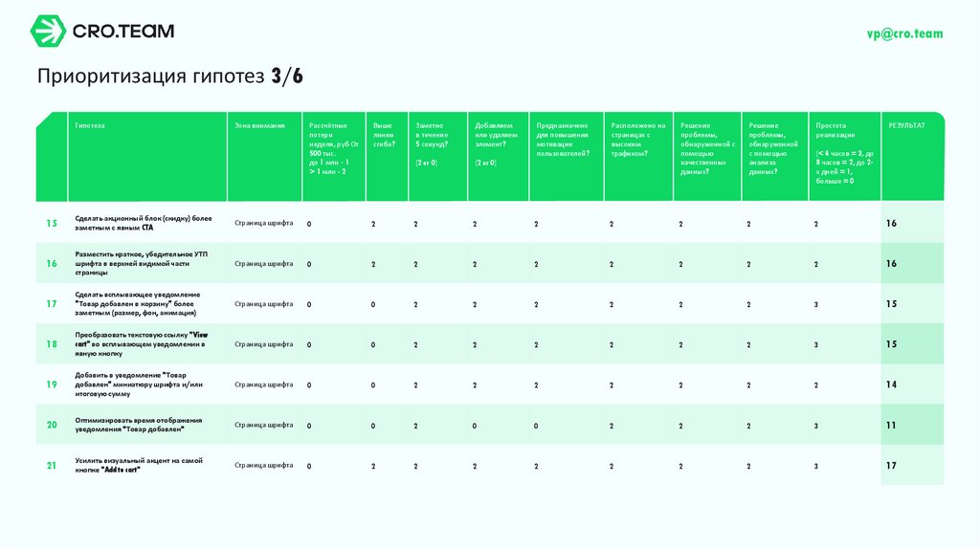Click the result value 14 for row 19
980x549 pixels.
891,384
